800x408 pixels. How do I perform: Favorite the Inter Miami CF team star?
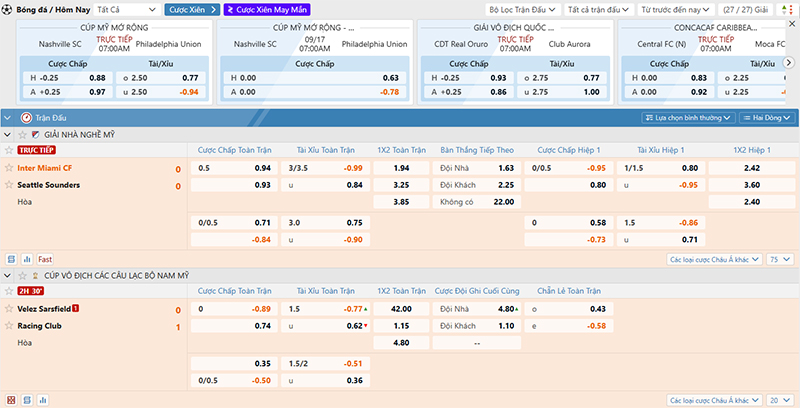pos(9,168)
